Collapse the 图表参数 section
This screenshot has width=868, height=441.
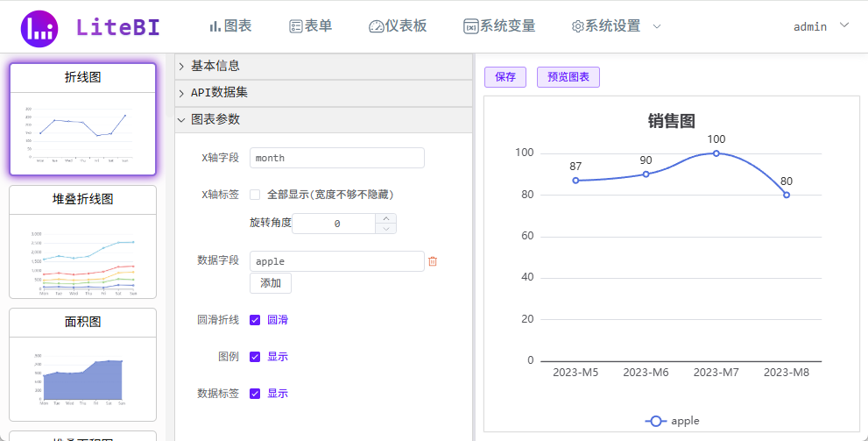pyautogui.click(x=323, y=119)
